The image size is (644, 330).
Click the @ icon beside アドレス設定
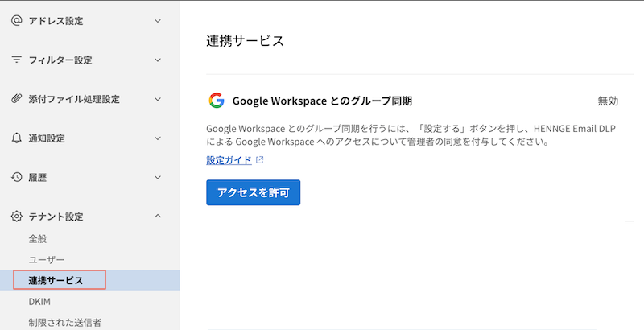(x=16, y=20)
